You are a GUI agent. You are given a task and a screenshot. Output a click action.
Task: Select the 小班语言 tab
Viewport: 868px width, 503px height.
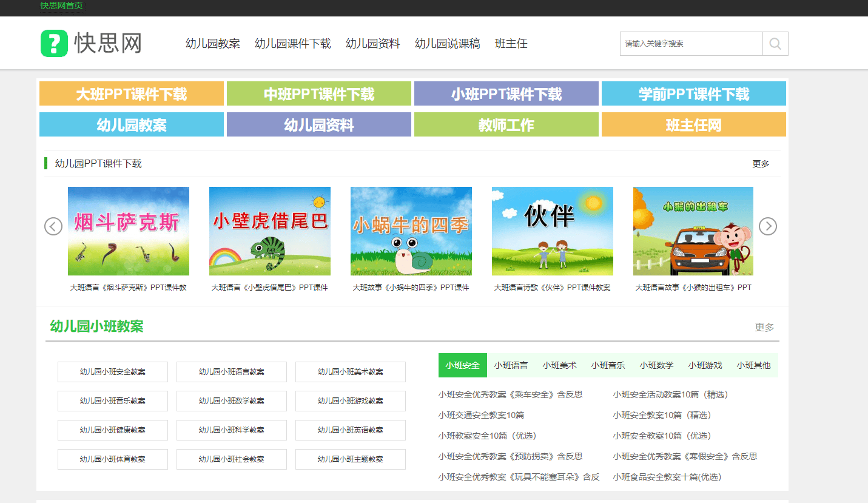[x=510, y=365]
